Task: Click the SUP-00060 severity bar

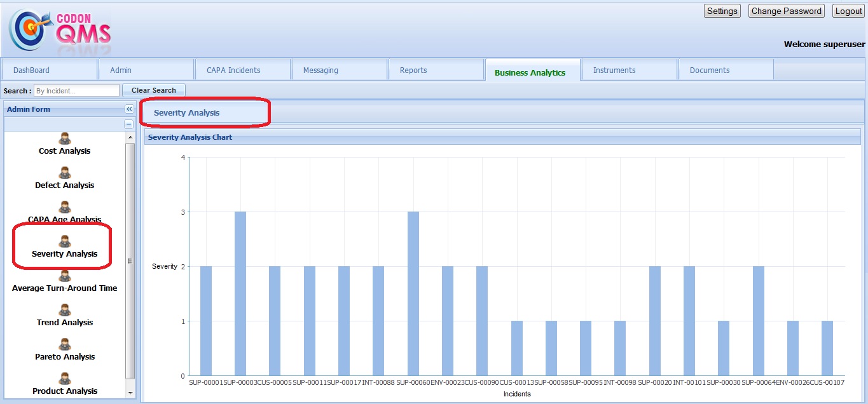Action: click(x=413, y=293)
